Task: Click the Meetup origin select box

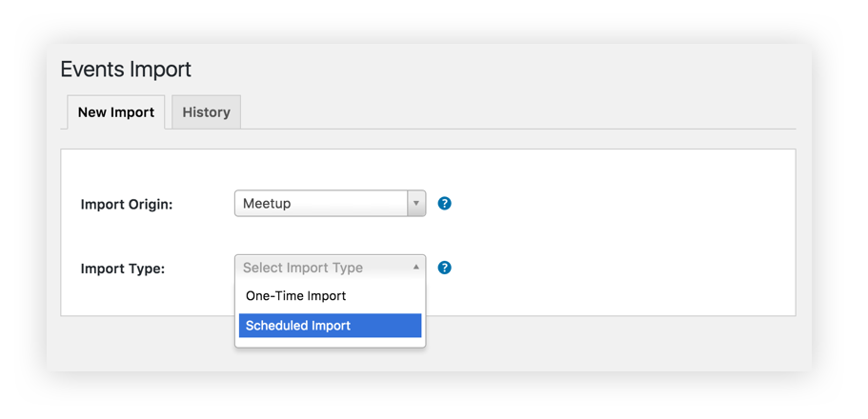Action: tap(330, 204)
